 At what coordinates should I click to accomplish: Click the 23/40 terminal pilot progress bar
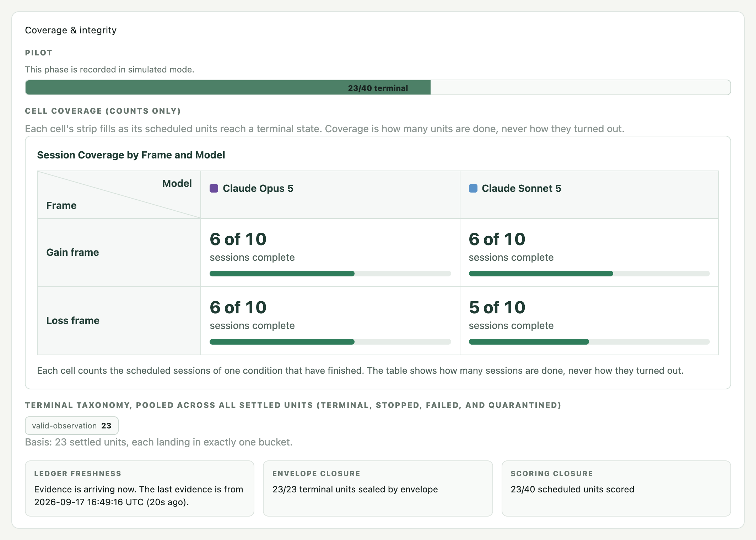point(378,87)
